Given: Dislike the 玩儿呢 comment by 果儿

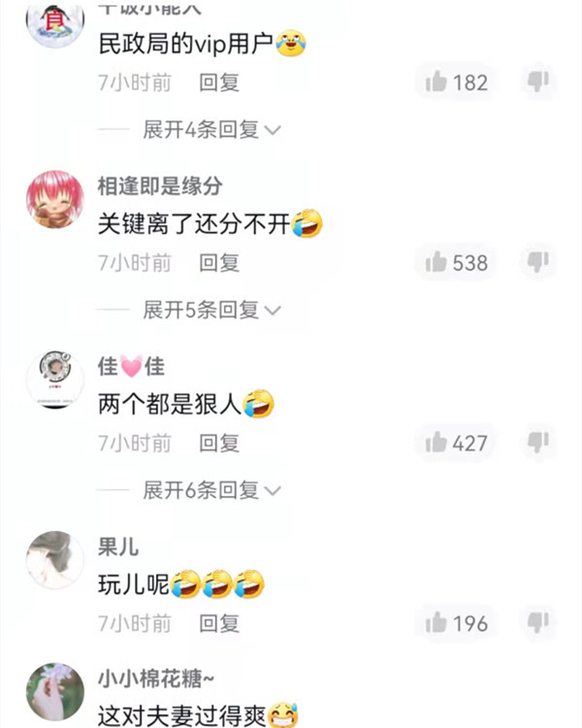Looking at the screenshot, I should pyautogui.click(x=538, y=621).
